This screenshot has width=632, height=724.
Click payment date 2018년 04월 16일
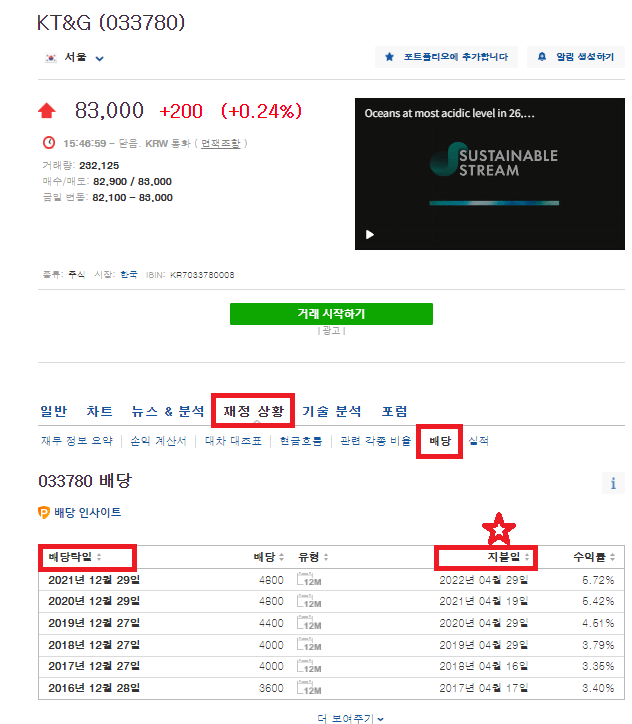484,666
